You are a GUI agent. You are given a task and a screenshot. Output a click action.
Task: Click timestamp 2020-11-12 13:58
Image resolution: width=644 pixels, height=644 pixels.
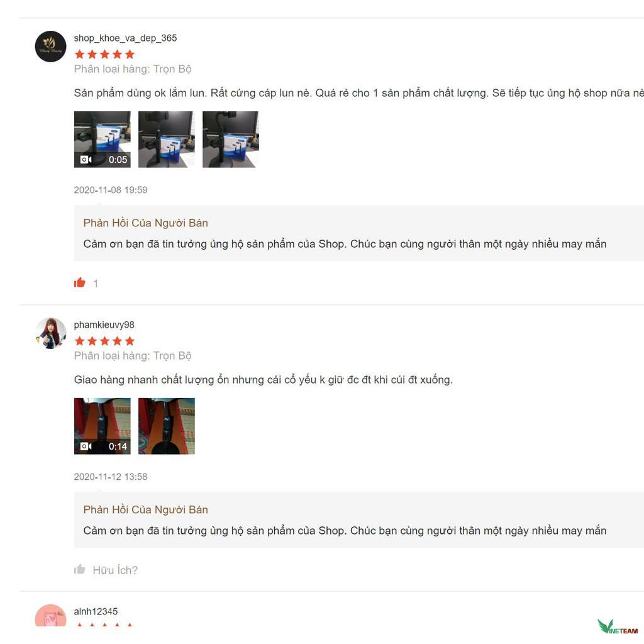[x=111, y=477]
